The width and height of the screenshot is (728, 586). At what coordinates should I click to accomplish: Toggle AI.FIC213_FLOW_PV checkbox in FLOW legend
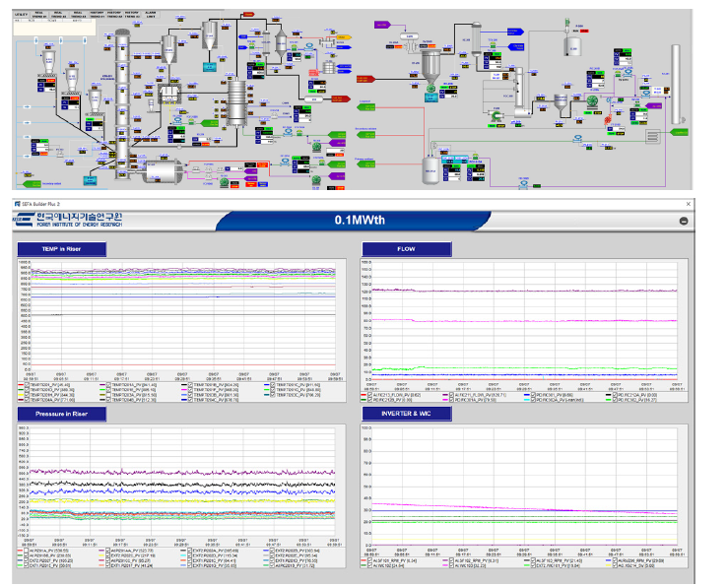click(370, 395)
